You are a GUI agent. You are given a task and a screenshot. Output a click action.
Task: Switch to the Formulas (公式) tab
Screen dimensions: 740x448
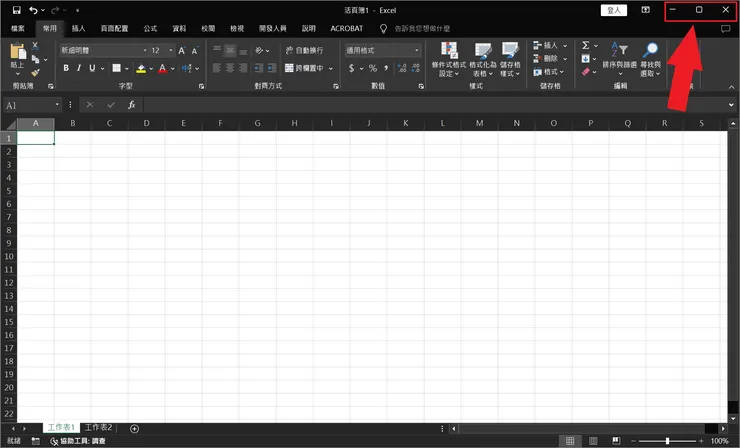tap(150, 29)
